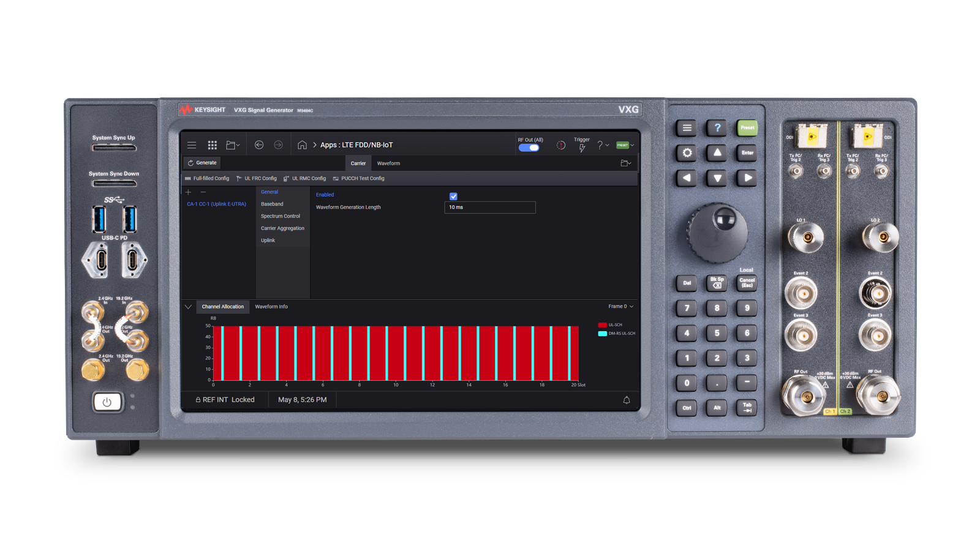Push the decimal point keypad key
Image resolution: width=980 pixels, height=551 pixels.
pyautogui.click(x=717, y=383)
